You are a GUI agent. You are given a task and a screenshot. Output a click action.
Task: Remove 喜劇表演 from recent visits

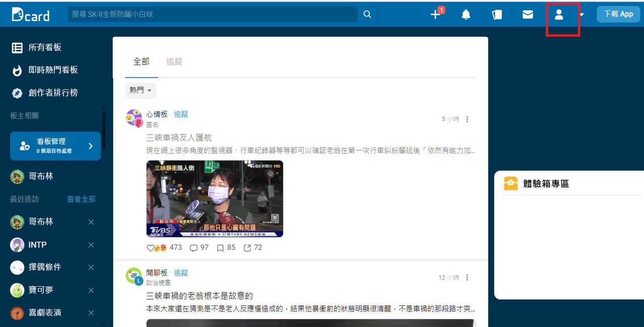pyautogui.click(x=91, y=313)
